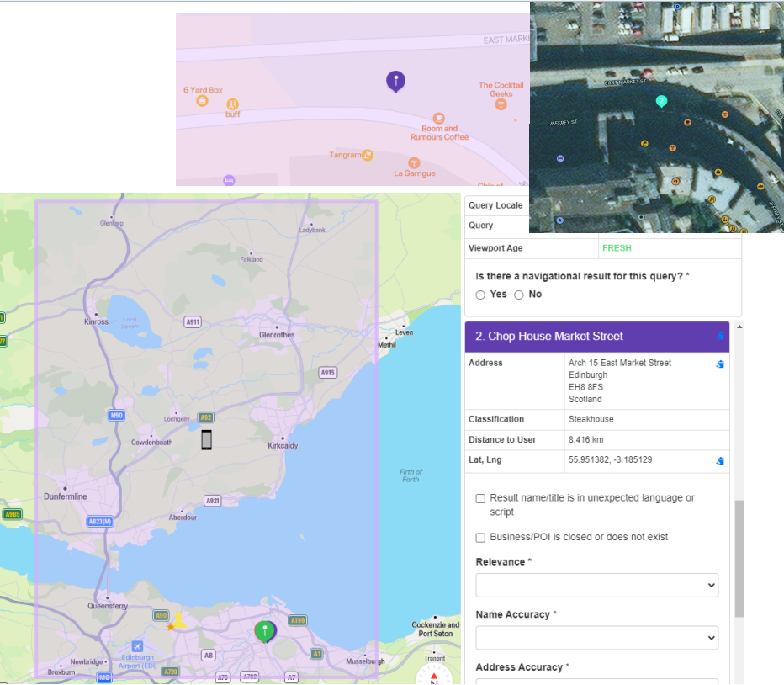Click the Musselburgh label on map

point(365,661)
